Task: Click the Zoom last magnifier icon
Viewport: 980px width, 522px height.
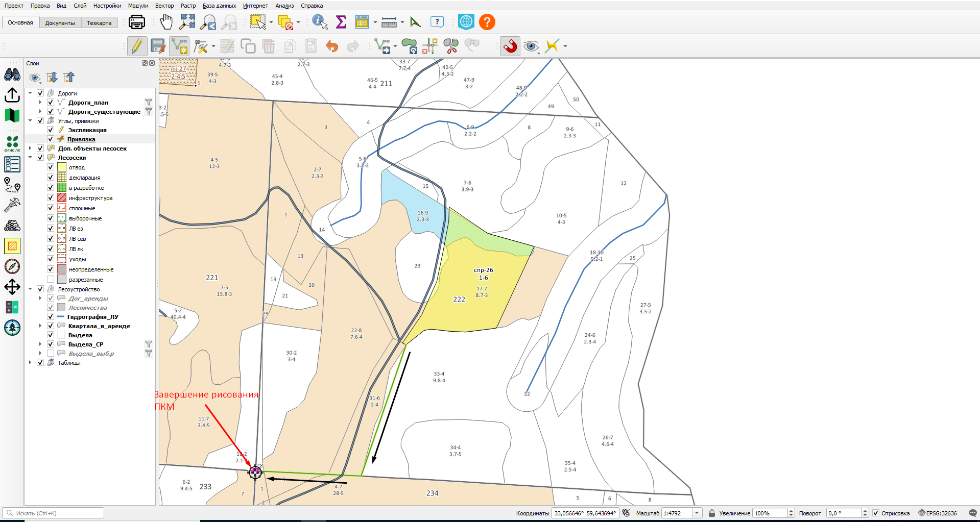Action: tap(208, 22)
